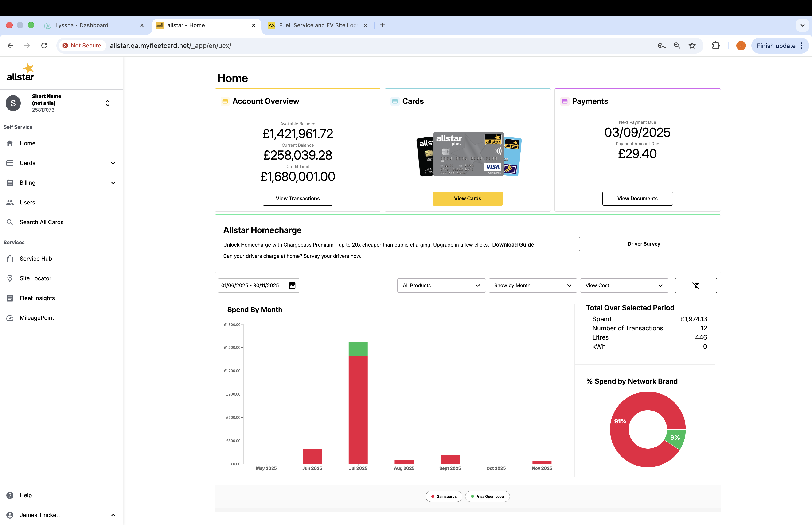The height and width of the screenshot is (525, 812).
Task: Open the Show by Month dropdown
Action: [x=533, y=285]
